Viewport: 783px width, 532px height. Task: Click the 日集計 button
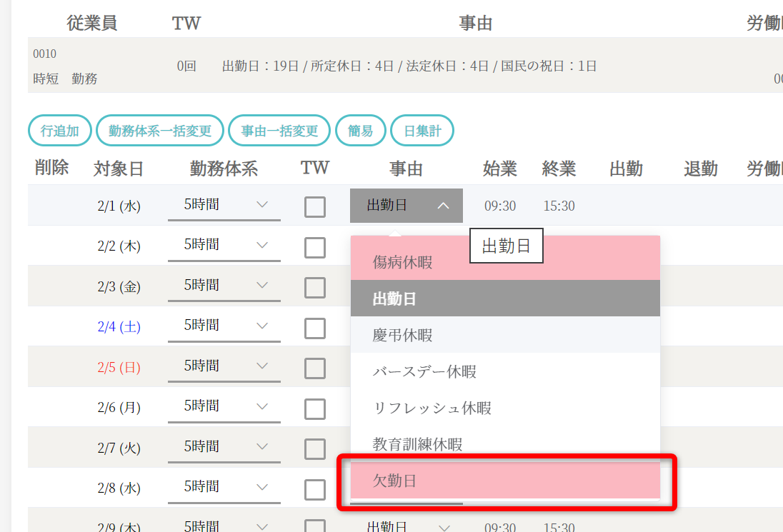pyautogui.click(x=423, y=131)
